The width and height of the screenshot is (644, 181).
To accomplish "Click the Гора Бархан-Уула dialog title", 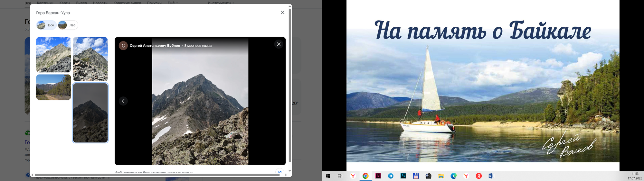I will click(53, 13).
